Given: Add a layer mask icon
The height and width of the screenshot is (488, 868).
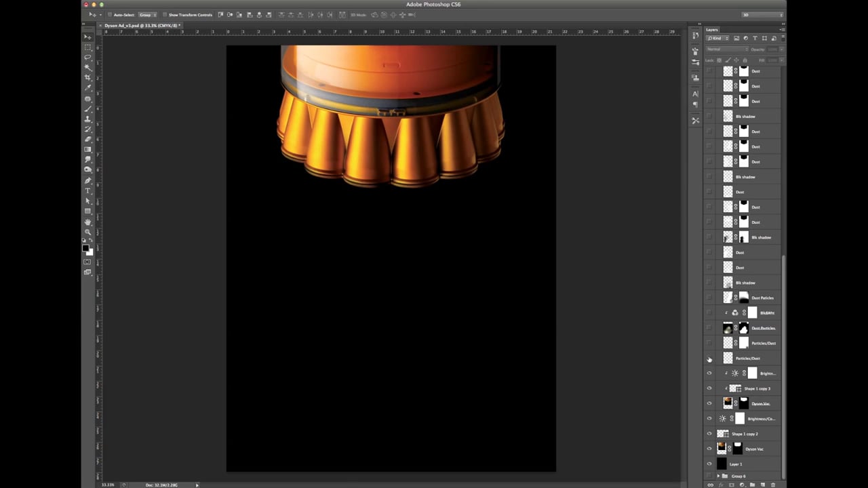Looking at the screenshot, I should pos(732,485).
